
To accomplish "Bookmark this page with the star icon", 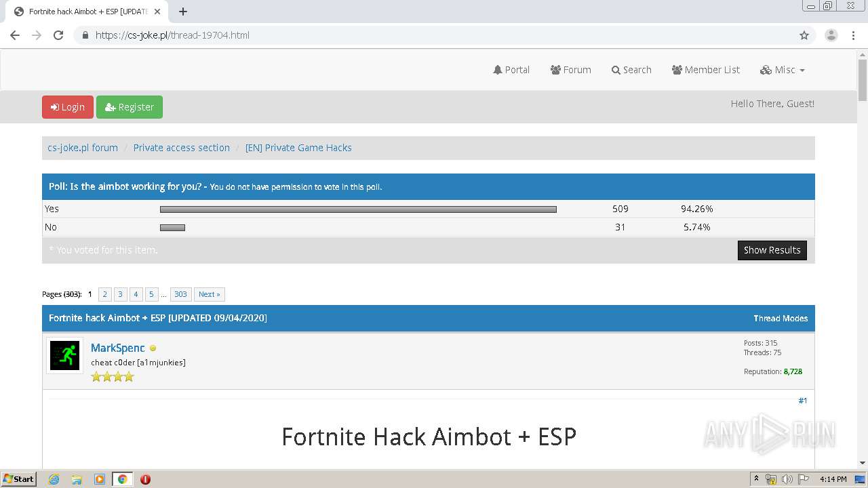I will click(804, 35).
